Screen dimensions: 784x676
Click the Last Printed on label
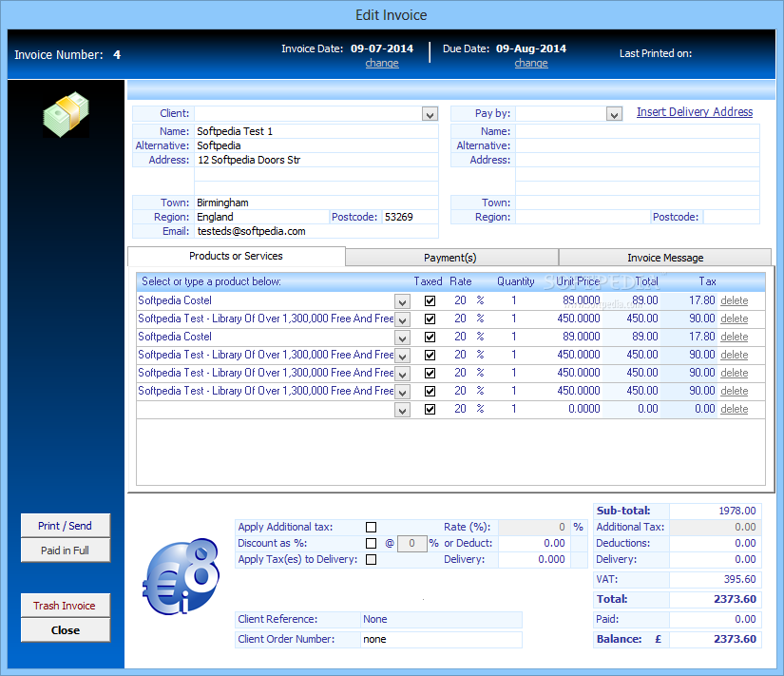(x=656, y=53)
